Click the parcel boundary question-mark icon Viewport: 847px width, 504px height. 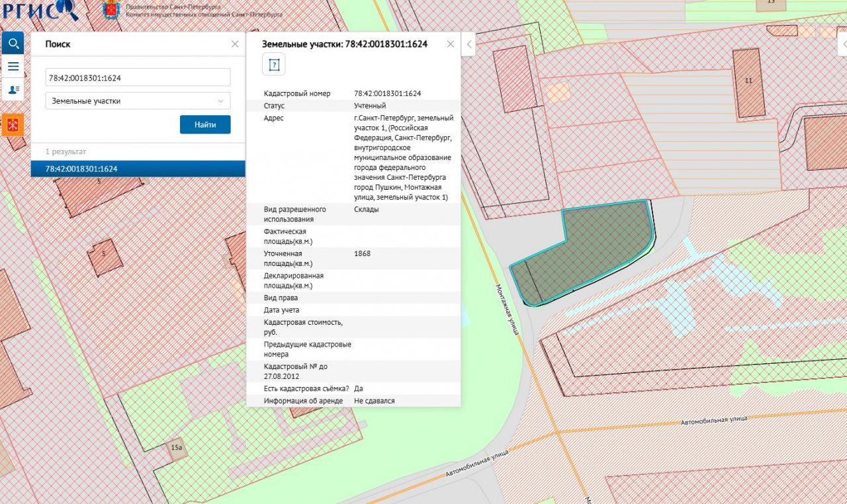tap(274, 65)
